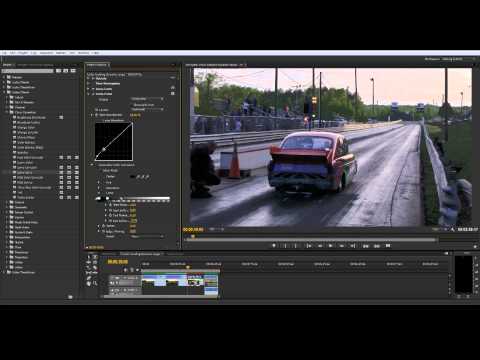This screenshot has height=360, width=480.
Task: Toggle 32-bit color effects filter icon
Action: pos(66,71)
